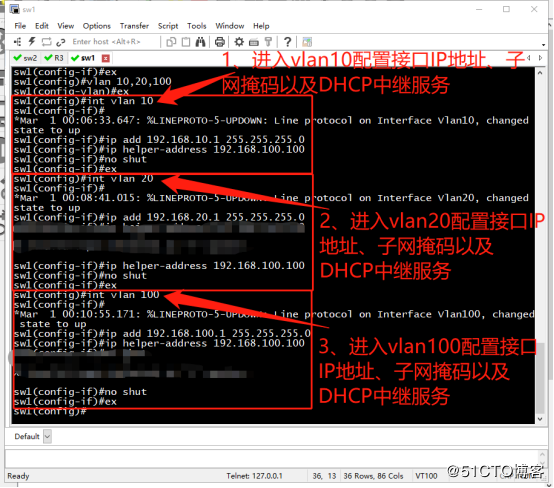Open the Transfer menu
Image resolution: width=554 pixels, height=488 pixels.
(134, 26)
